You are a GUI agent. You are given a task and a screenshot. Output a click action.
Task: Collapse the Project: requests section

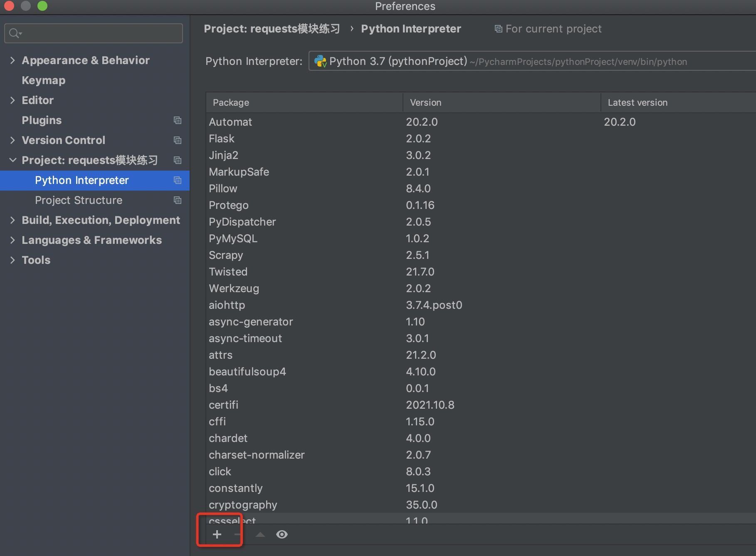pos(12,160)
